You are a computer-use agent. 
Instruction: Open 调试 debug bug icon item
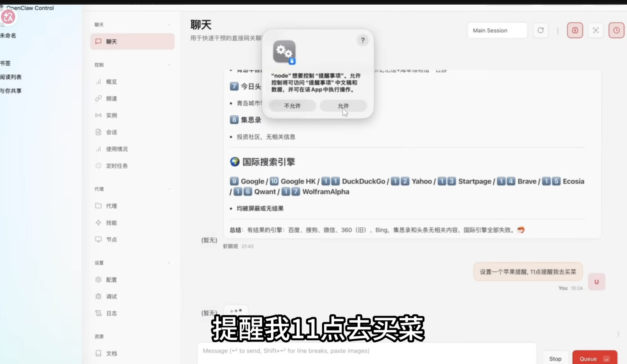pos(111,296)
